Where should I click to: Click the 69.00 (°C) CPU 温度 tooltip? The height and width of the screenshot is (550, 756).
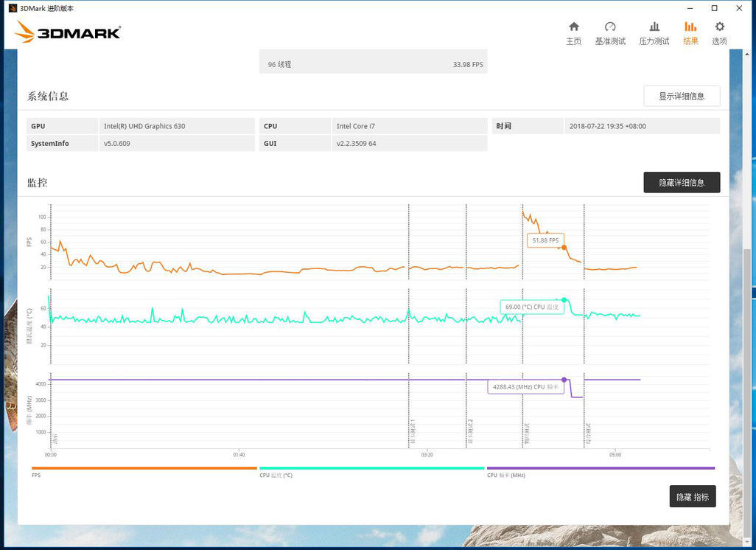pos(532,307)
